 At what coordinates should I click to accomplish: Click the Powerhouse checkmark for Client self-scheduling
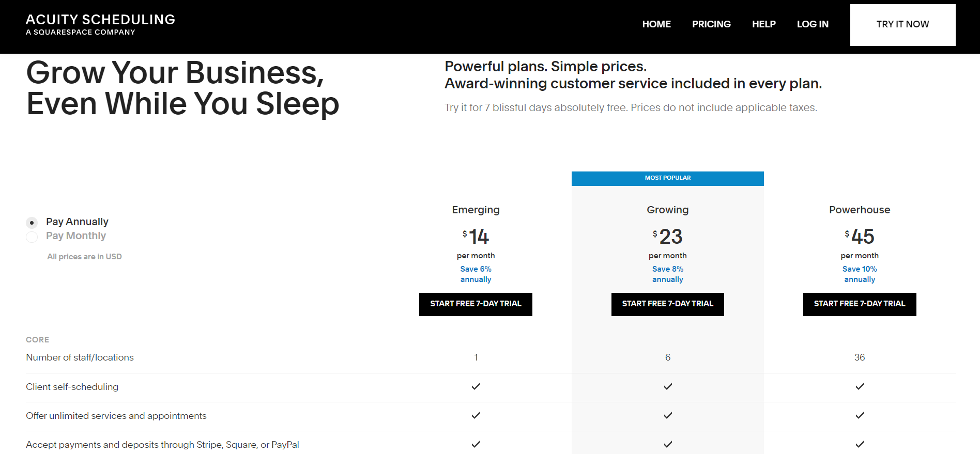860,386
